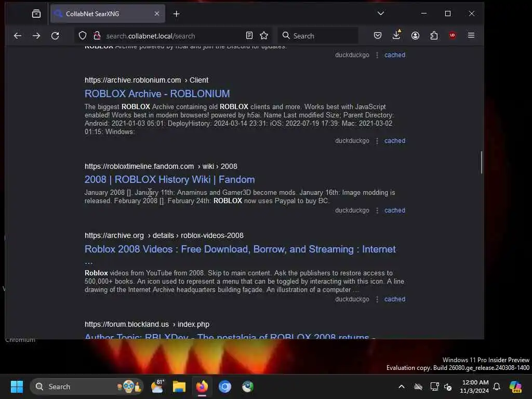The width and height of the screenshot is (532, 399).
Task: Click the muted volume tray icon
Action: click(x=448, y=387)
